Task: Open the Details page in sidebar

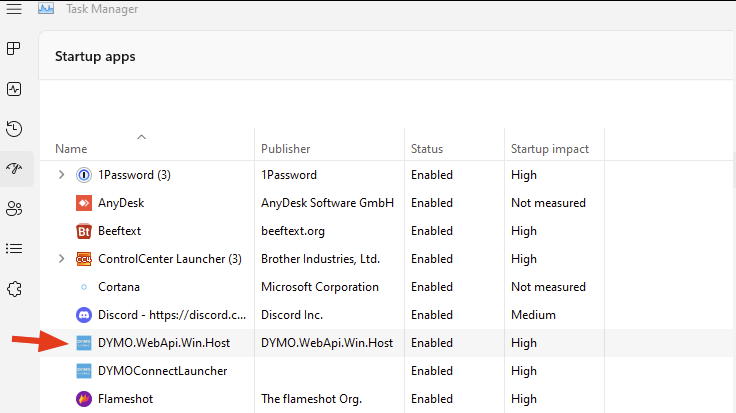Action: [14, 249]
